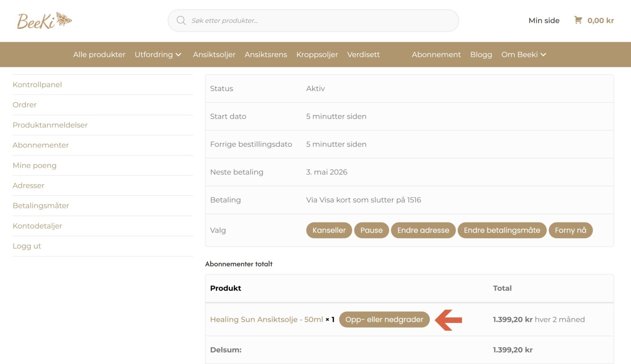This screenshot has width=631, height=364.
Task: Open Mine poeng in the sidebar
Action: (x=35, y=165)
